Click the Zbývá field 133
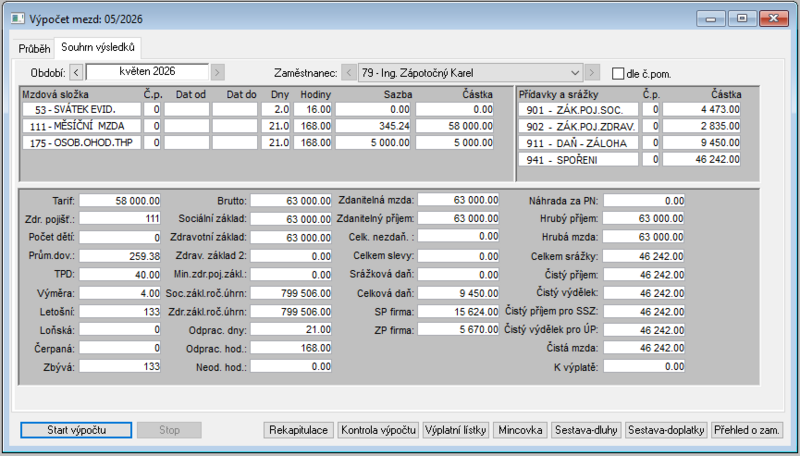 pyautogui.click(x=120, y=366)
